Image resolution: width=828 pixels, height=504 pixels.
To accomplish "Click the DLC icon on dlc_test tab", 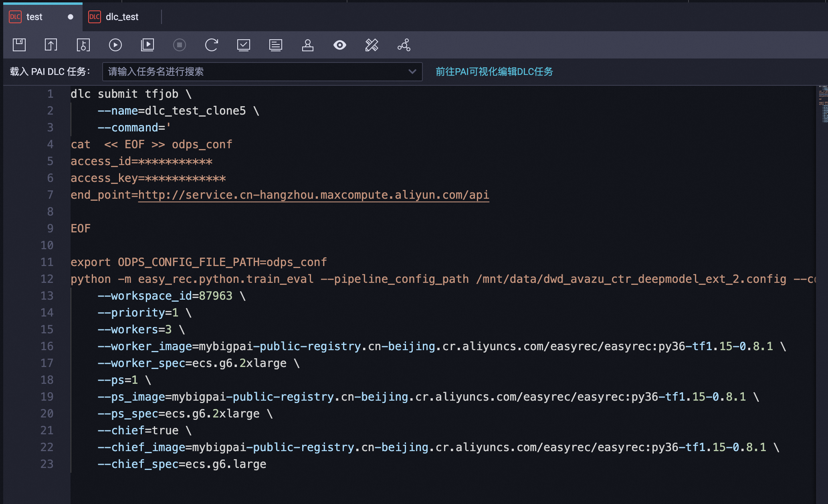I will click(x=95, y=17).
